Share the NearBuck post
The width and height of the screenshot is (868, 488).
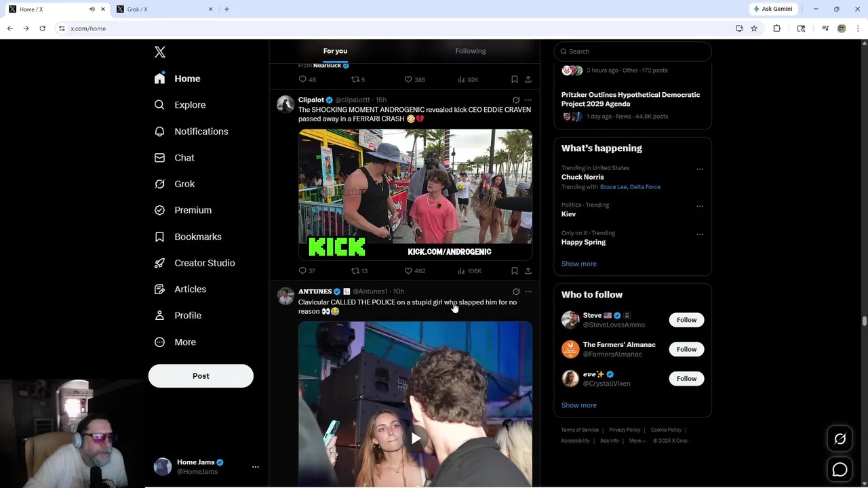[x=528, y=79]
